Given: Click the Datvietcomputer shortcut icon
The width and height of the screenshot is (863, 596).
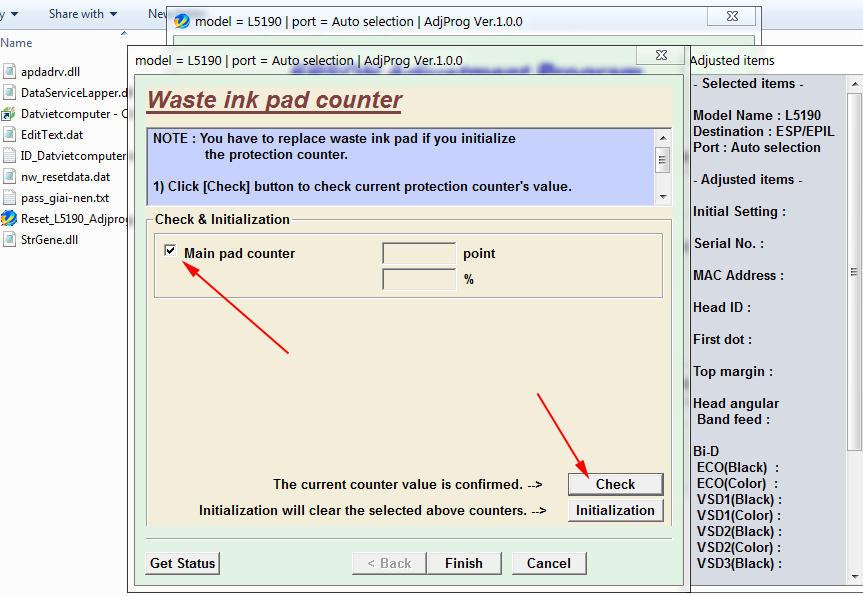Looking at the screenshot, I should click(9, 114).
